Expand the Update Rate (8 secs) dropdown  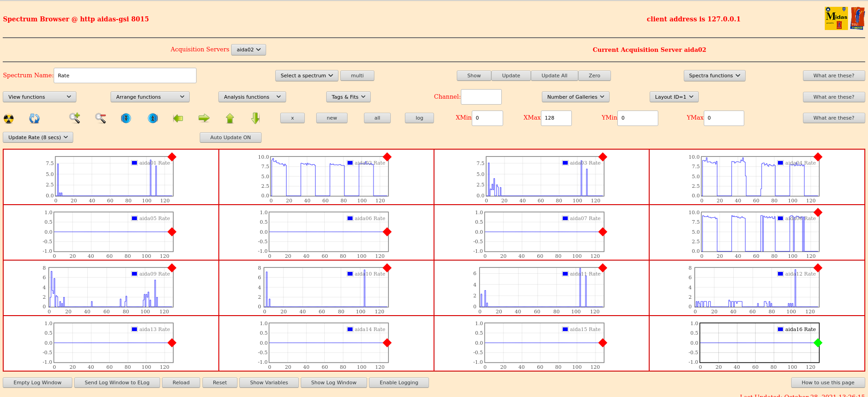(38, 137)
